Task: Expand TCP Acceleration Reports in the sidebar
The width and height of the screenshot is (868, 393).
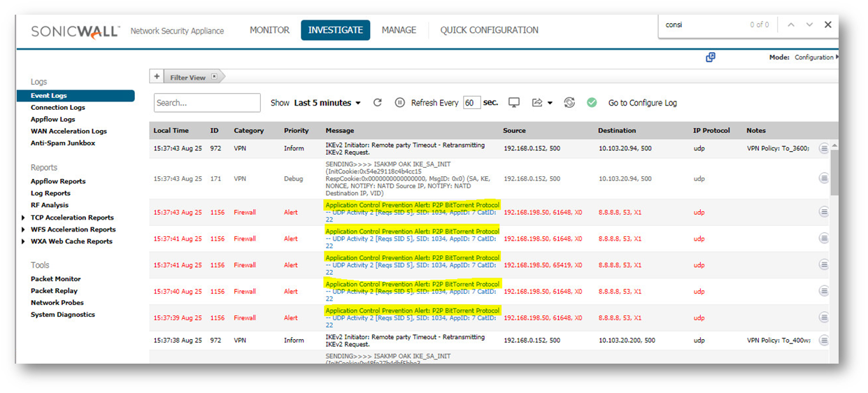Action: [24, 217]
